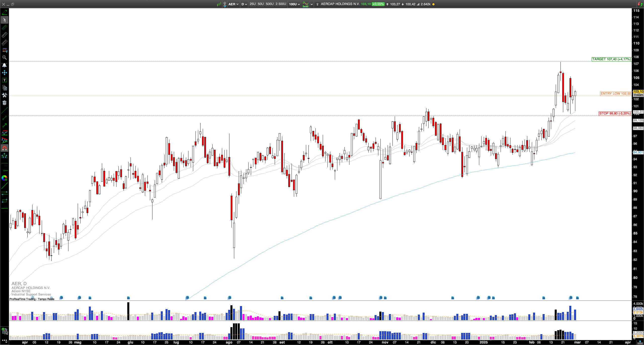Click the alert bell icon
The width and height of the screenshot is (644, 345).
point(4,65)
